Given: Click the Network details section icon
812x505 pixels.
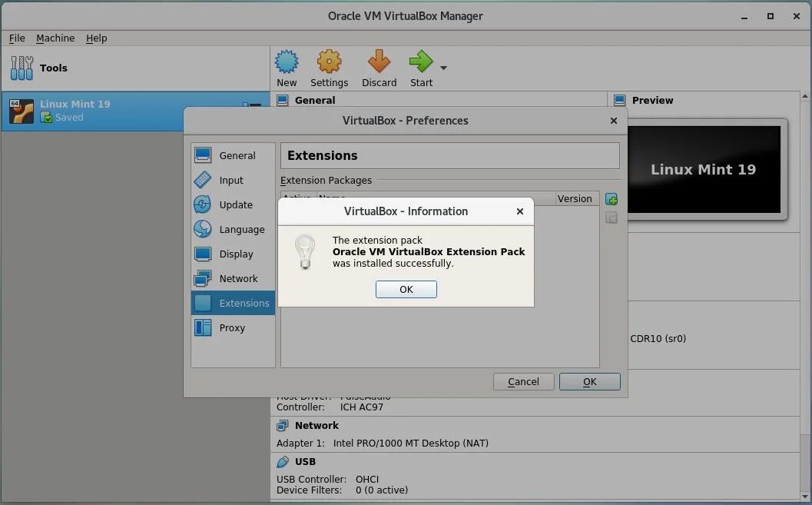Looking at the screenshot, I should click(282, 425).
